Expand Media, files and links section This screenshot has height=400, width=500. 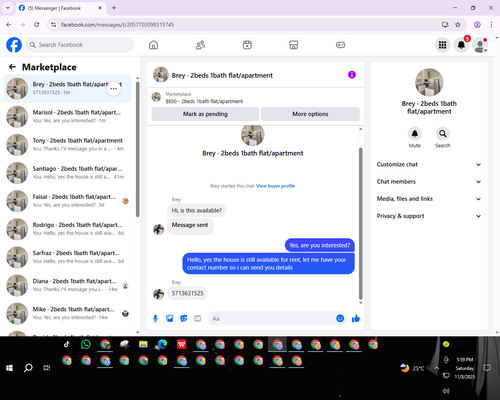(x=429, y=199)
